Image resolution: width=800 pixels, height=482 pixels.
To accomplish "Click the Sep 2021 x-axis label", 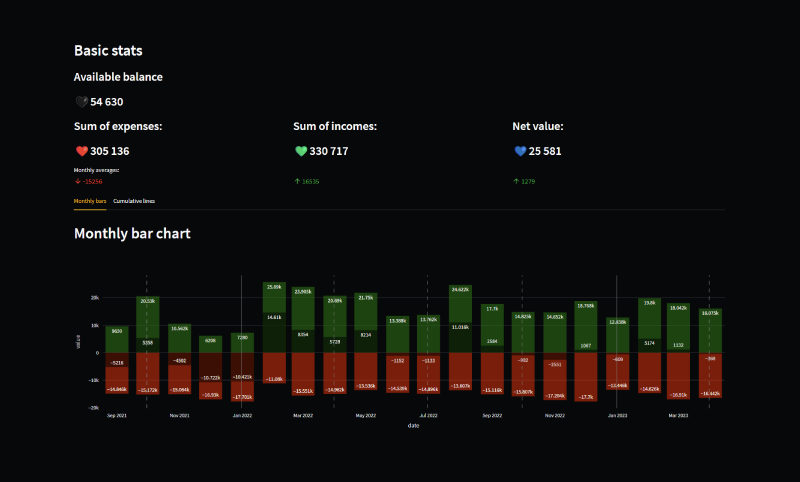I will click(x=117, y=414).
